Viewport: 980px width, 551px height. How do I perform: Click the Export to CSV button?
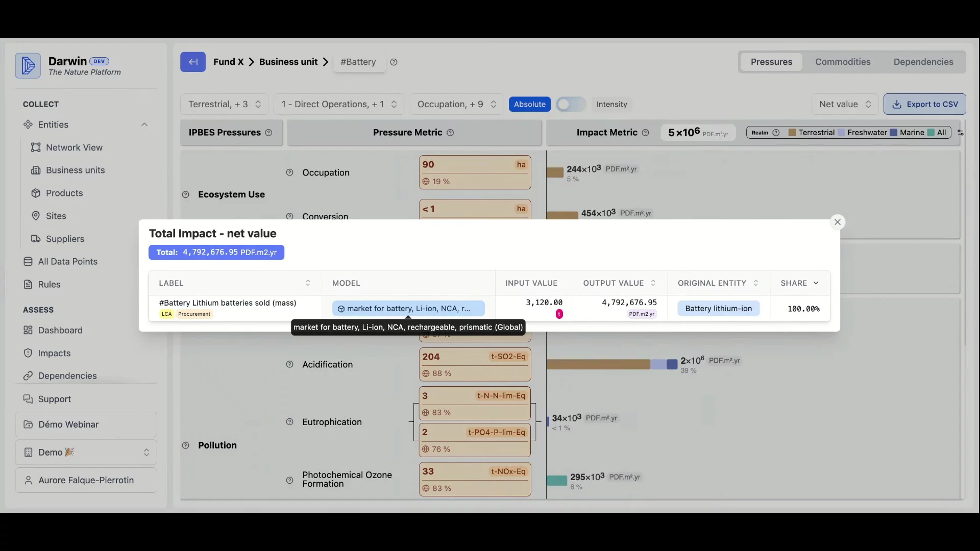924,104
